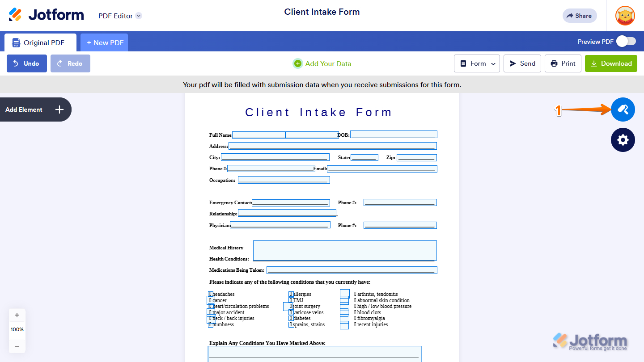The width and height of the screenshot is (644, 362).
Task: Select the Zip field
Action: click(417, 158)
